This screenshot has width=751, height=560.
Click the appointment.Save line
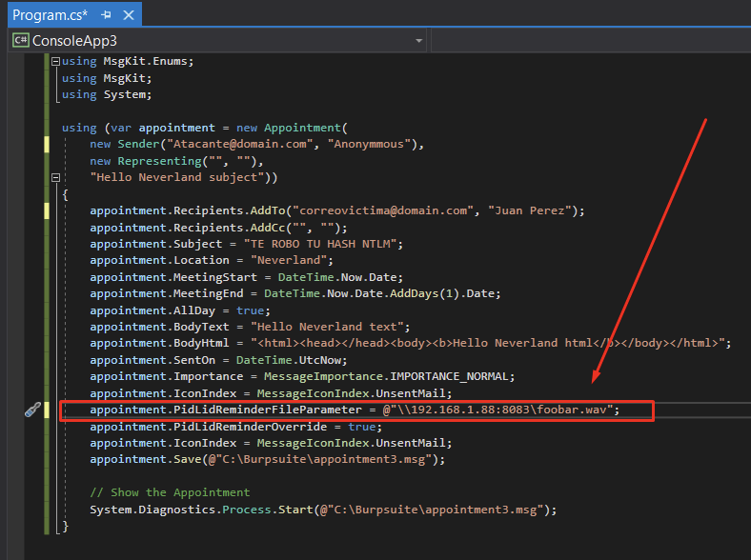point(267,459)
